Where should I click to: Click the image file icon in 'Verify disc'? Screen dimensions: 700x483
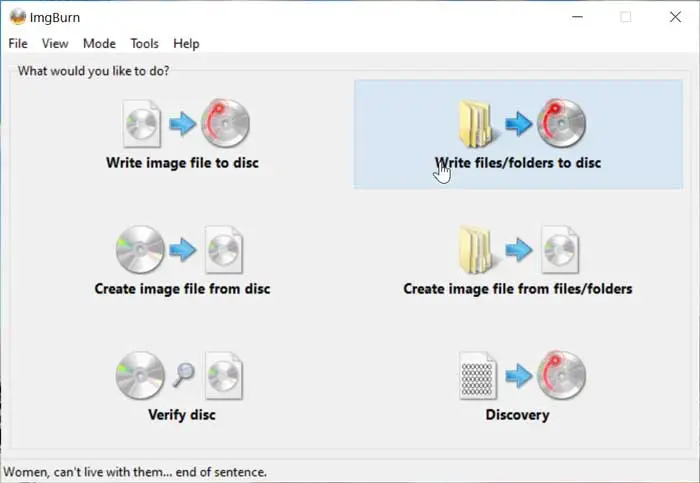tap(224, 376)
